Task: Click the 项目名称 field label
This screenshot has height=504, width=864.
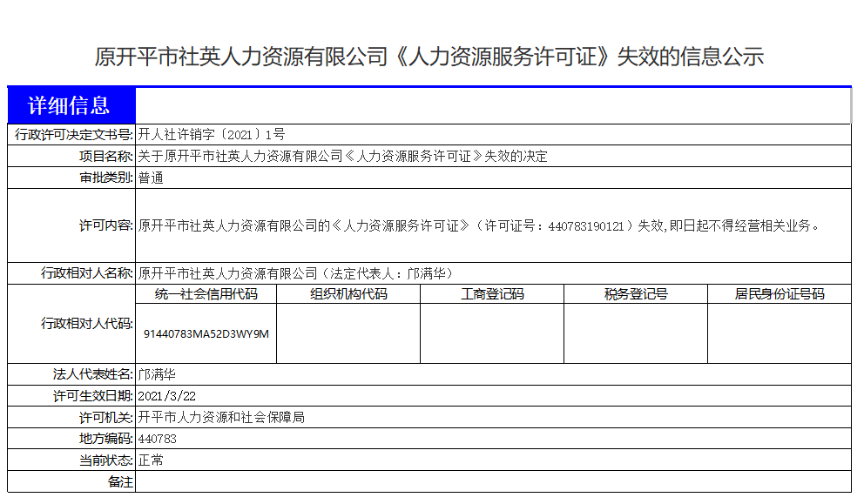Action: [105, 157]
